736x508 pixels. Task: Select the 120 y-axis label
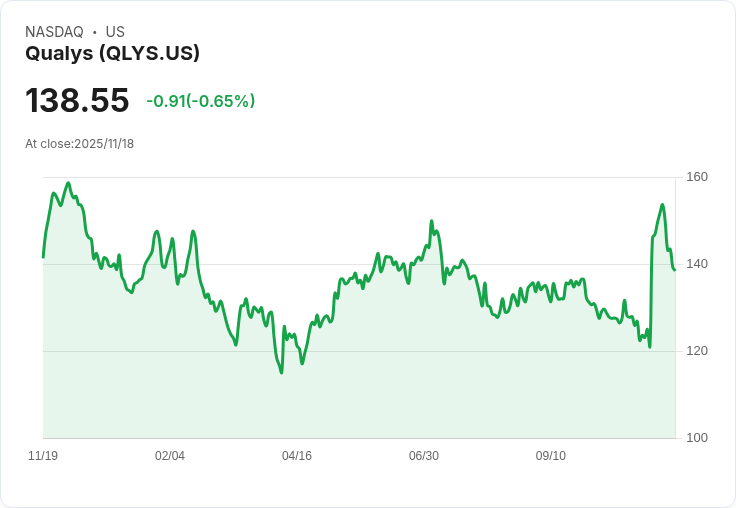[697, 351]
